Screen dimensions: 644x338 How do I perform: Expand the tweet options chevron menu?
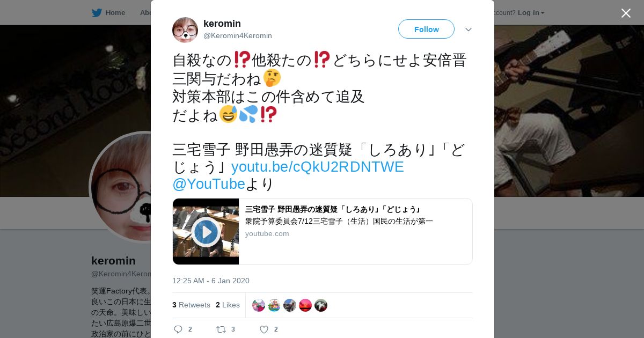tap(469, 30)
